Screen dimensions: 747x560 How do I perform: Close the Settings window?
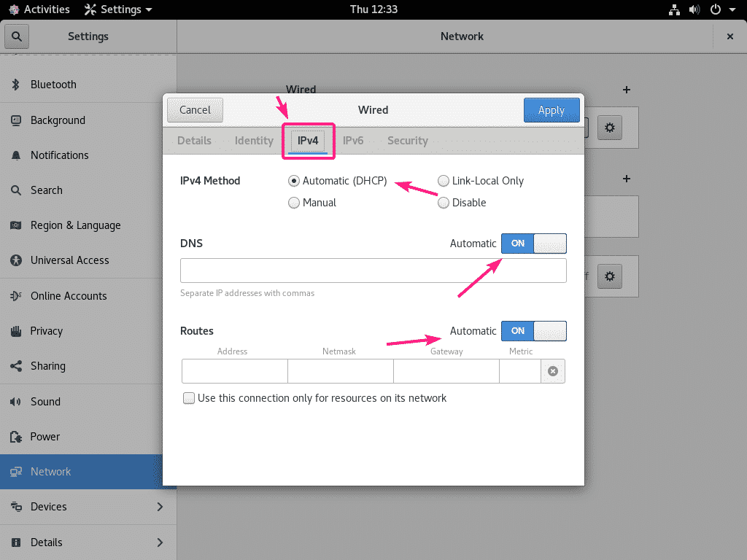click(729, 36)
